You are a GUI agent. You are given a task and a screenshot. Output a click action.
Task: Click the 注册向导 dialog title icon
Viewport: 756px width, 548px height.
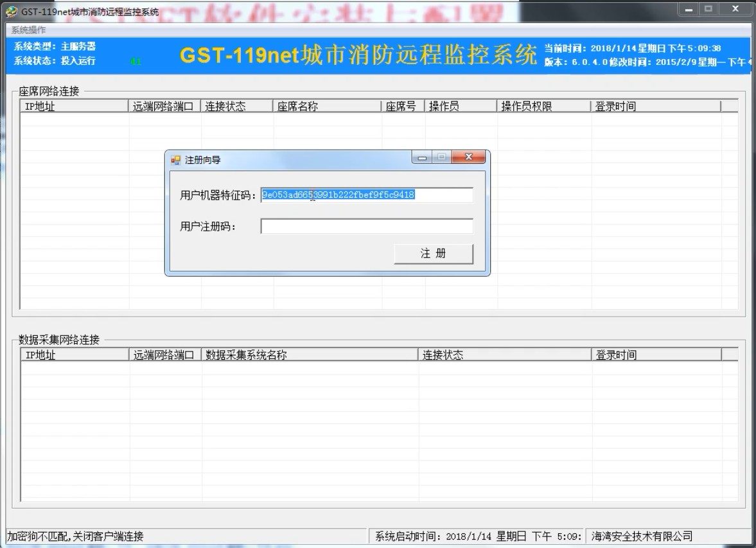(175, 160)
